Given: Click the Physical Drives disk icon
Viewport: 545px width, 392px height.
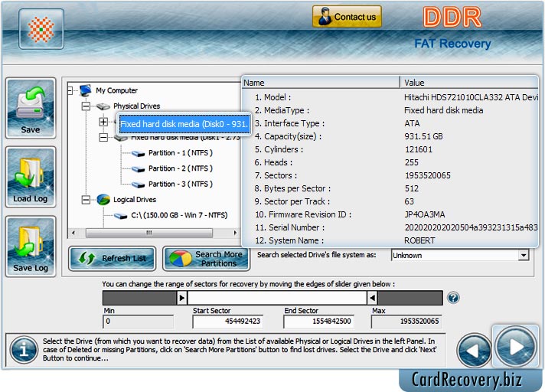Looking at the screenshot, I should [x=103, y=106].
